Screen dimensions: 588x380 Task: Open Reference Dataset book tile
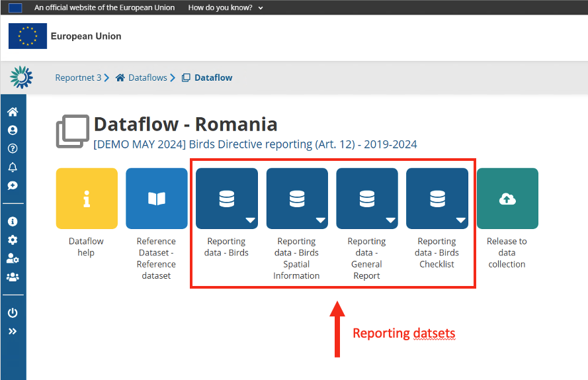(156, 198)
